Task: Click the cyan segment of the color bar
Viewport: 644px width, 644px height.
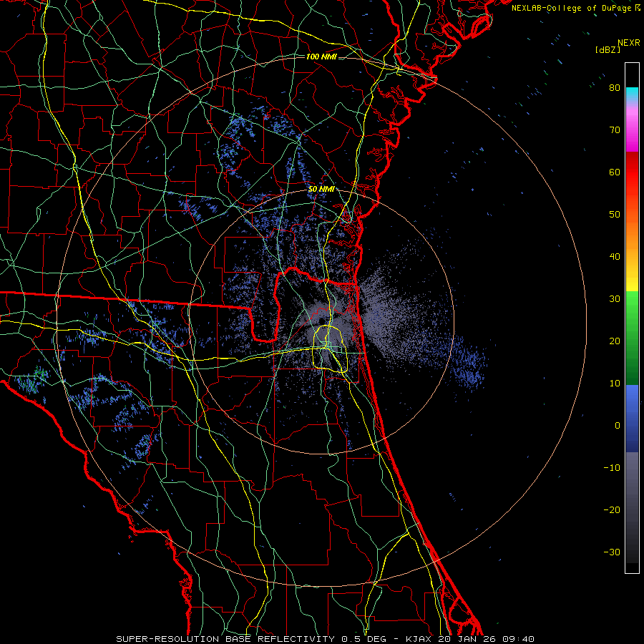Action: (x=632, y=94)
